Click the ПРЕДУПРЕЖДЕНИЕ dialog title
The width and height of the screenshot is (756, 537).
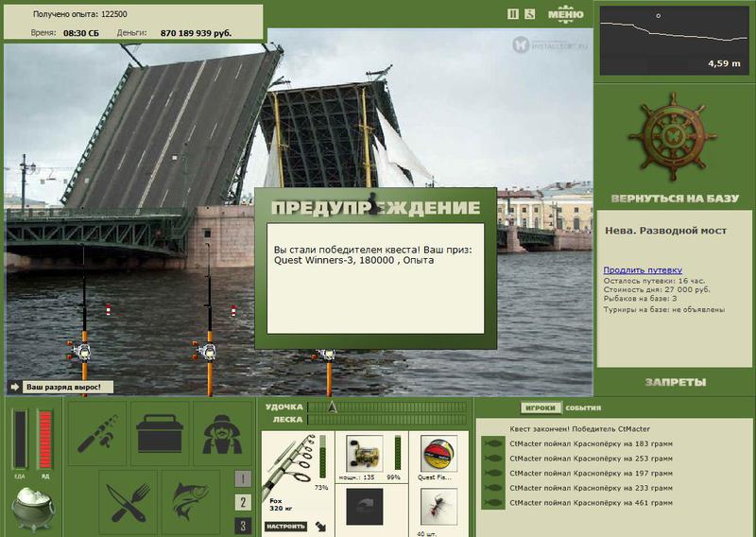click(375, 207)
